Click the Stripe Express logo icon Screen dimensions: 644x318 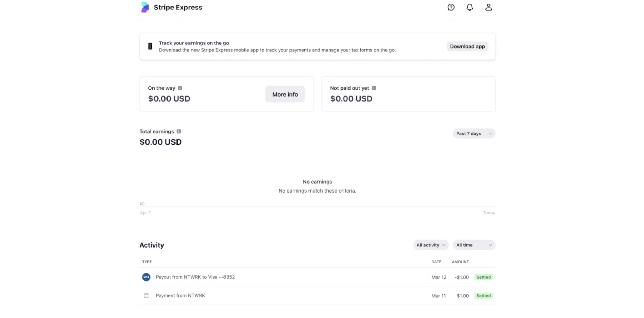click(145, 7)
